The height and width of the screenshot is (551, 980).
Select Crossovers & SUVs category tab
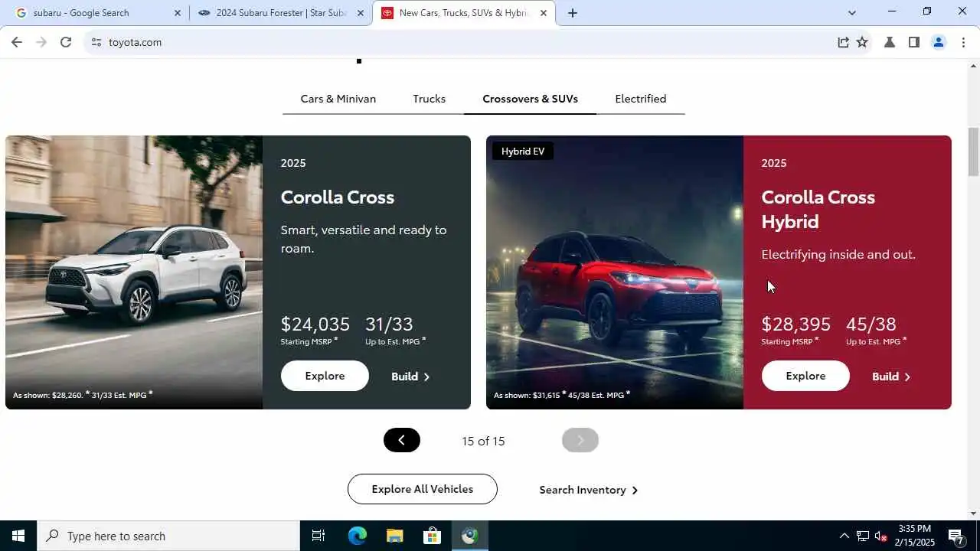(x=530, y=99)
